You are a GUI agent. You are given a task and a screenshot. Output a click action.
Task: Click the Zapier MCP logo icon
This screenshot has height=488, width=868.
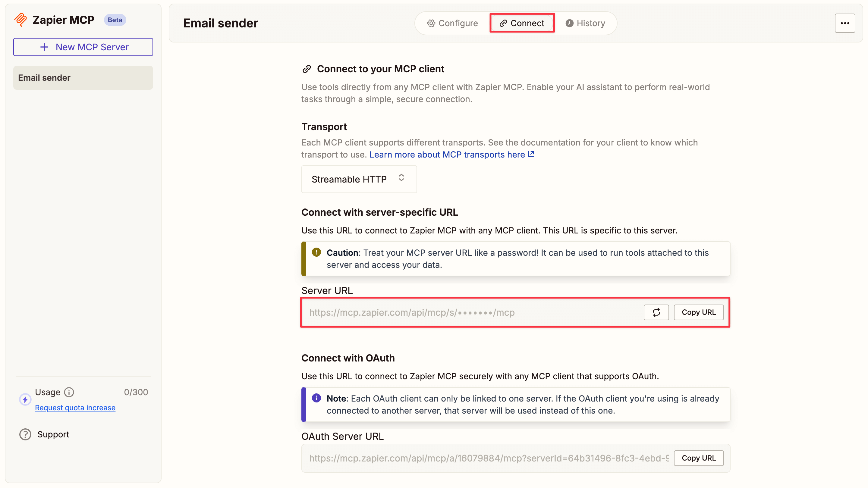(x=20, y=20)
